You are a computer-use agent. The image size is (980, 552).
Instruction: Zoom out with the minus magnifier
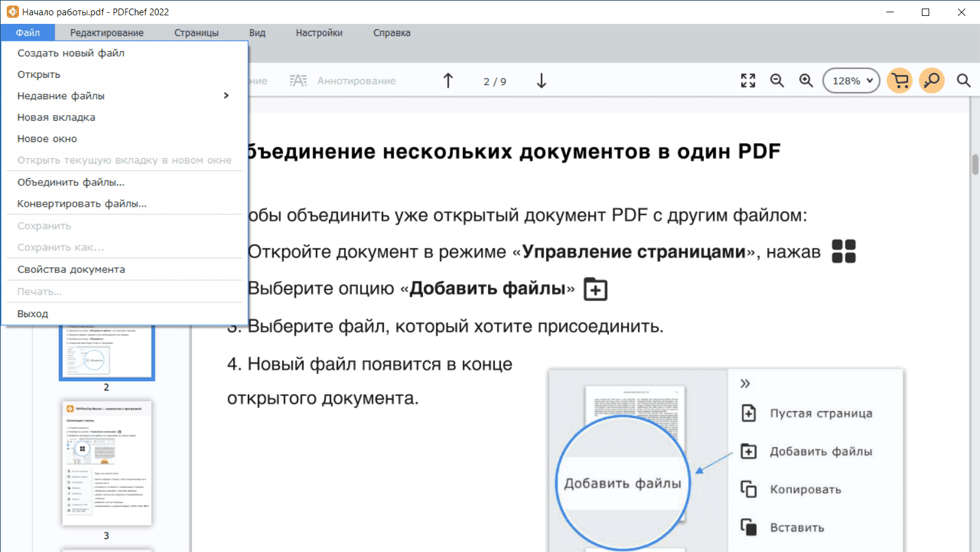pos(777,81)
